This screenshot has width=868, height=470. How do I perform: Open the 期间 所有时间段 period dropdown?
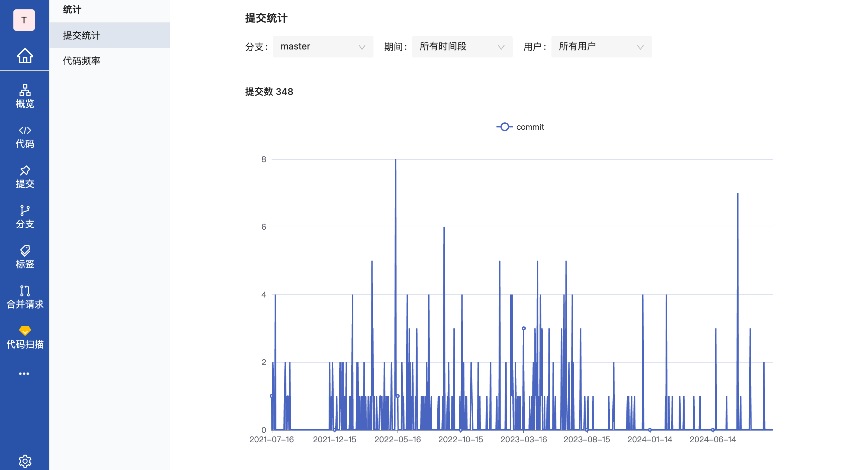(462, 47)
